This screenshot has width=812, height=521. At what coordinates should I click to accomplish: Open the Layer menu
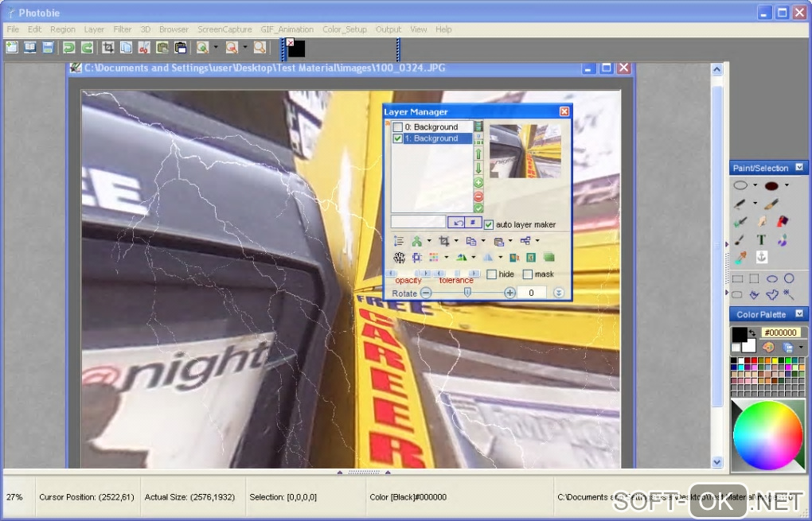pyautogui.click(x=94, y=29)
